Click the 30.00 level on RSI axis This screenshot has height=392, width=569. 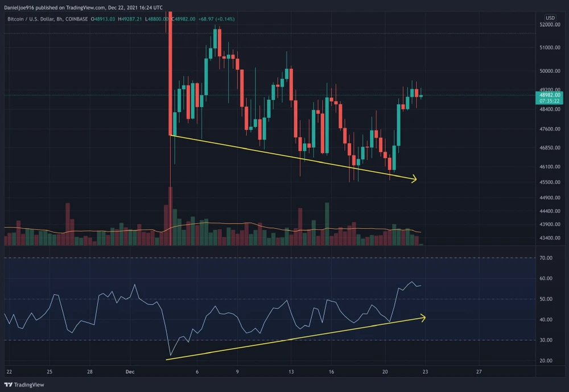[546, 340]
